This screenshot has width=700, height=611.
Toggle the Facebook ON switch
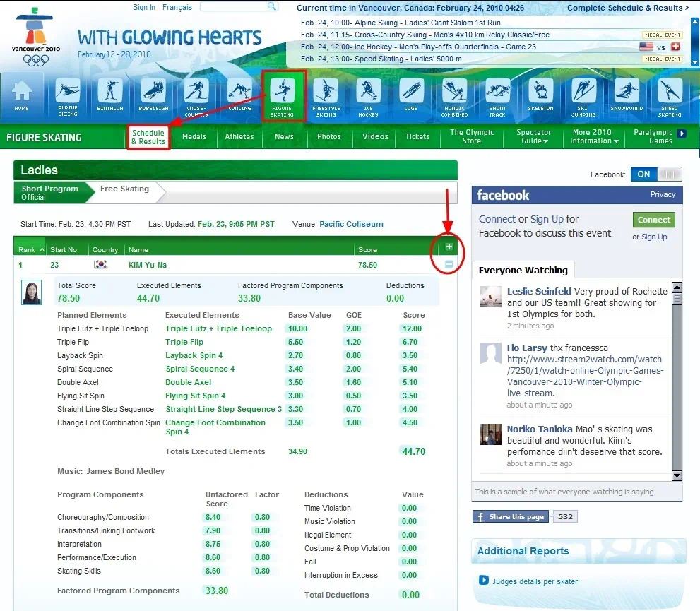tap(657, 174)
